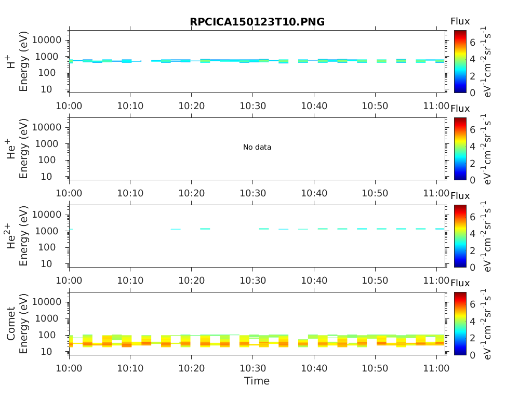Click the 1000 tick of He2+ panel
Viewport: 532px width, 399px height.
[x=47, y=231]
